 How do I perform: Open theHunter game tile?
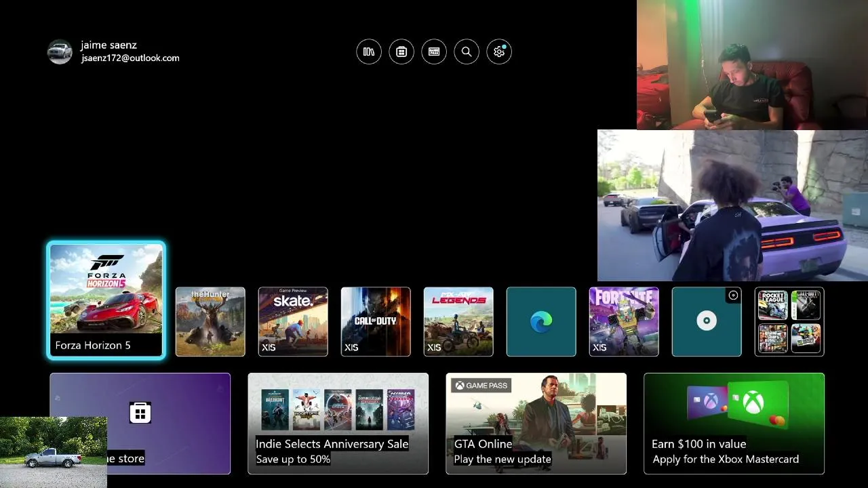coord(210,321)
